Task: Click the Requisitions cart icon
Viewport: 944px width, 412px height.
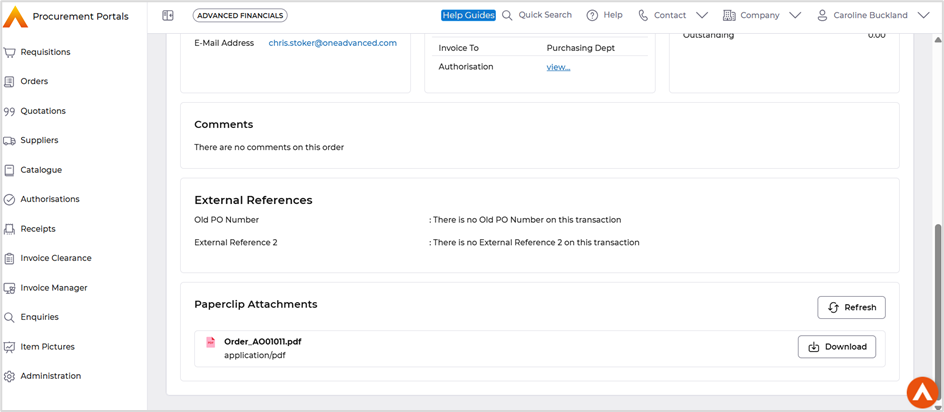Action: [9, 52]
